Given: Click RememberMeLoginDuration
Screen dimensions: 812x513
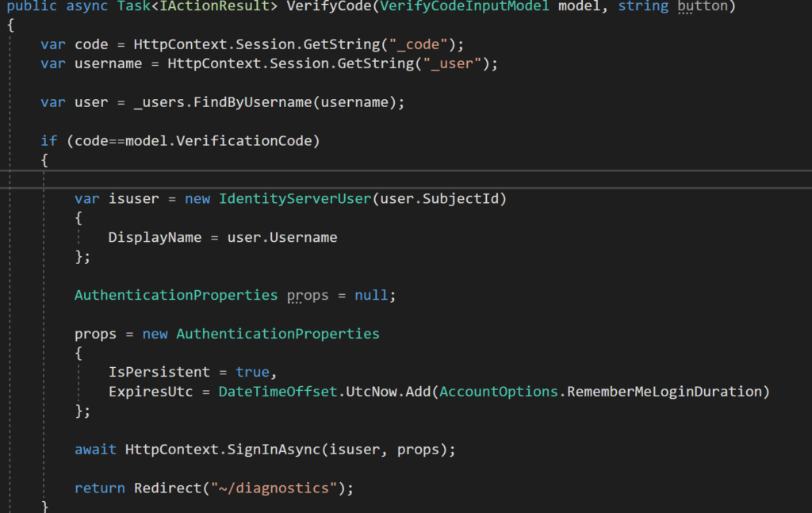Looking at the screenshot, I should pos(665,392).
